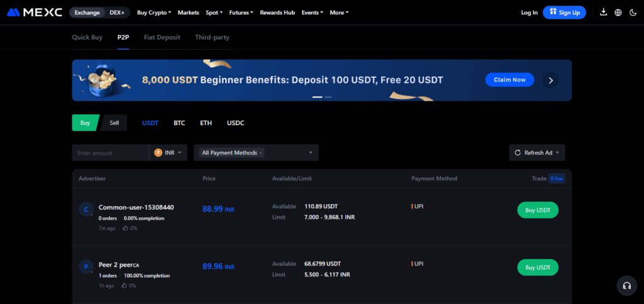
Task: Expand the Refresh Ad dropdown
Action: (x=557, y=153)
